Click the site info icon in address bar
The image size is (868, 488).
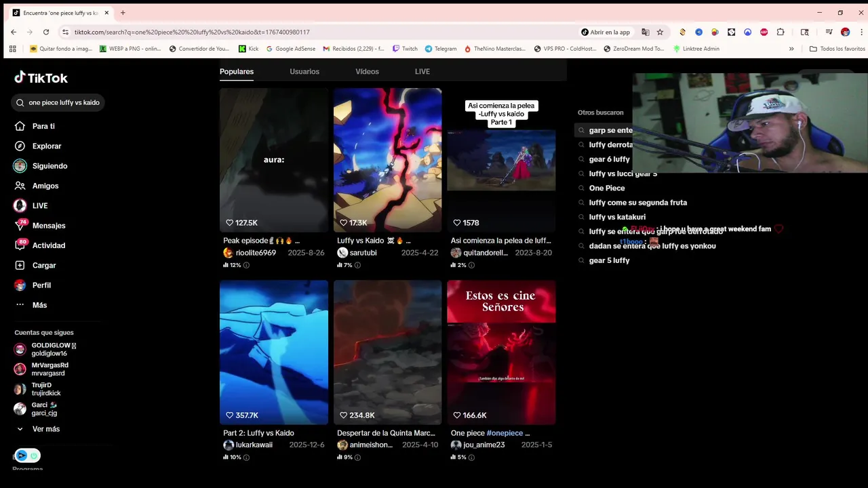(x=65, y=32)
